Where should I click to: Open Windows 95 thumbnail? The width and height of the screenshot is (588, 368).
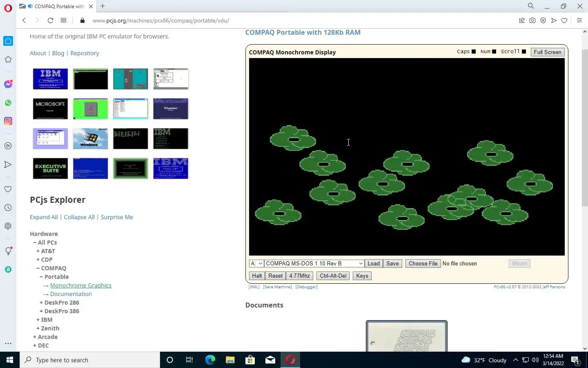[90, 139]
